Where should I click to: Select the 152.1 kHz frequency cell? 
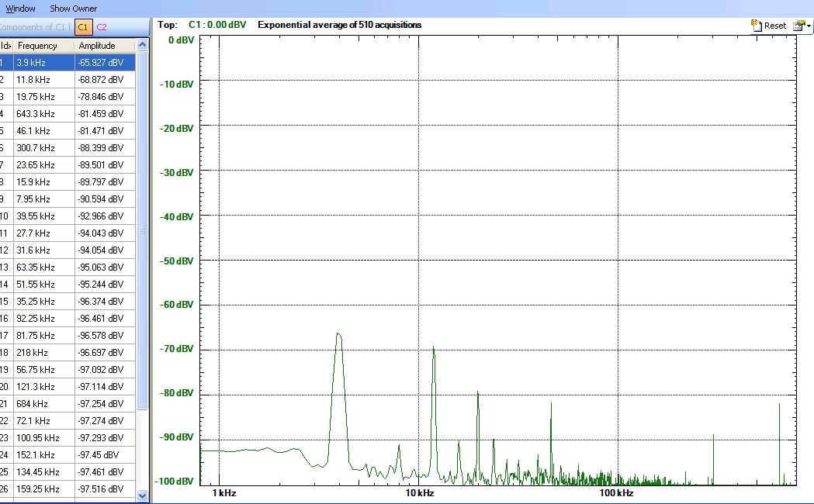coord(44,454)
